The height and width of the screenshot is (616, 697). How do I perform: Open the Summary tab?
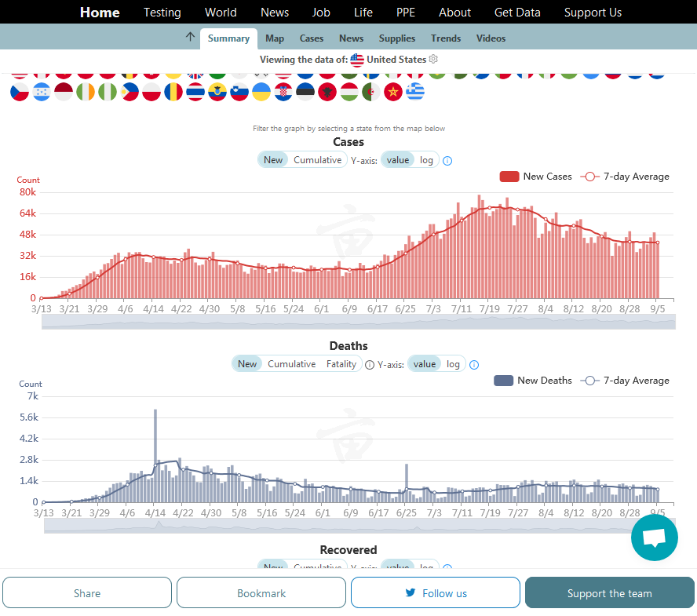pos(228,38)
